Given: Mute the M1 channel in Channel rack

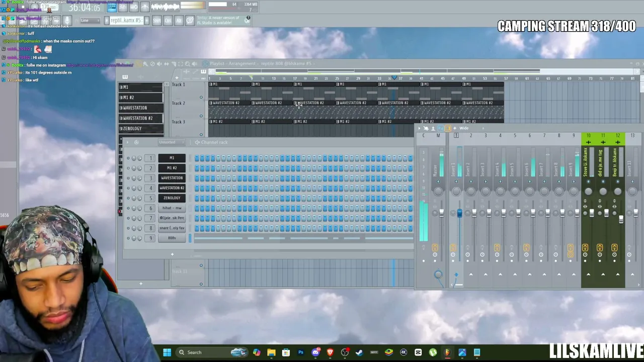Looking at the screenshot, I should tap(128, 158).
